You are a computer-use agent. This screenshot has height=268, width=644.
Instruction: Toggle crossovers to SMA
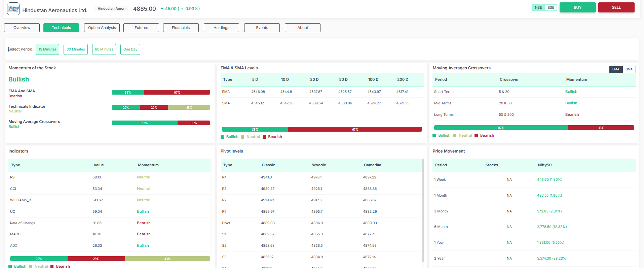click(x=629, y=69)
